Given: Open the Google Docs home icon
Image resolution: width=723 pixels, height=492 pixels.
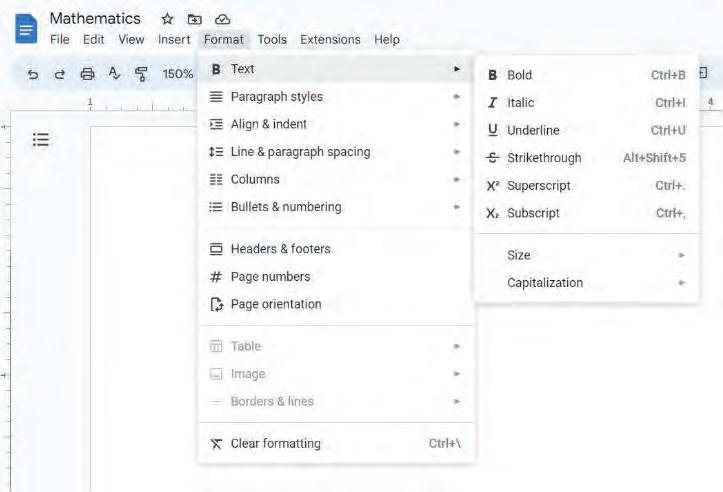Looking at the screenshot, I should [x=26, y=29].
